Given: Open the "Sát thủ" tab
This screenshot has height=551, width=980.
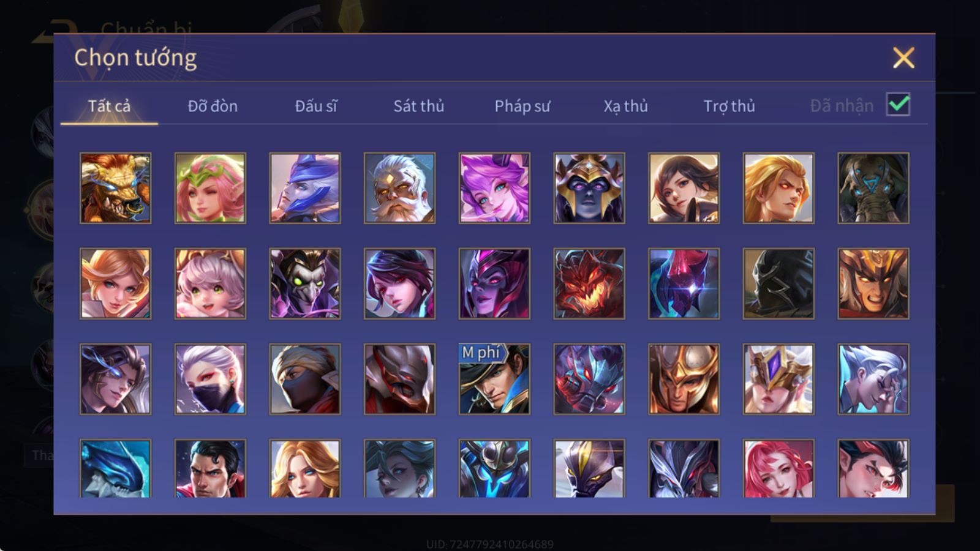Looking at the screenshot, I should (x=419, y=106).
